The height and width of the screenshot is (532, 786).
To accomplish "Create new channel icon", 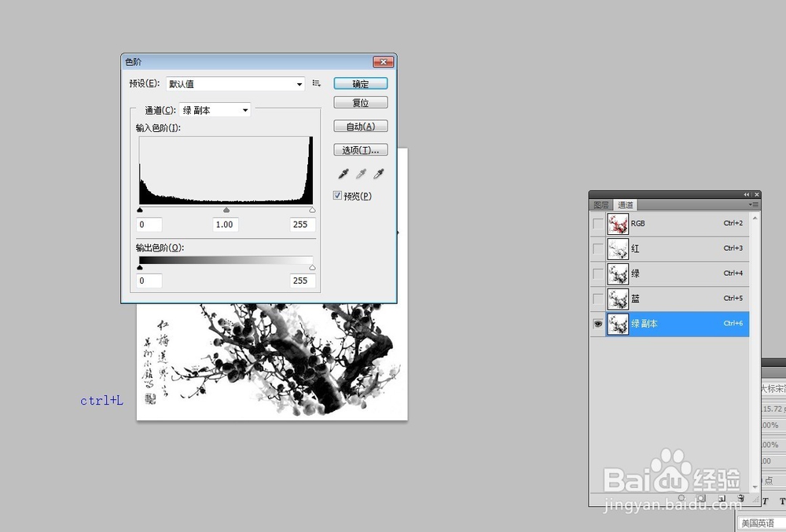I will pos(722,498).
